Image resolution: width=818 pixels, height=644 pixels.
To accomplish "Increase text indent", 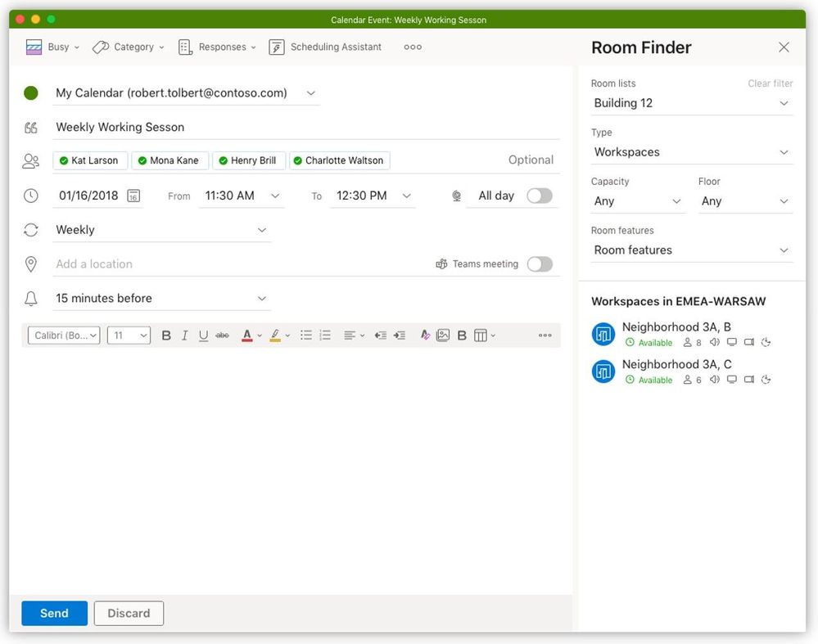I will pos(399,336).
